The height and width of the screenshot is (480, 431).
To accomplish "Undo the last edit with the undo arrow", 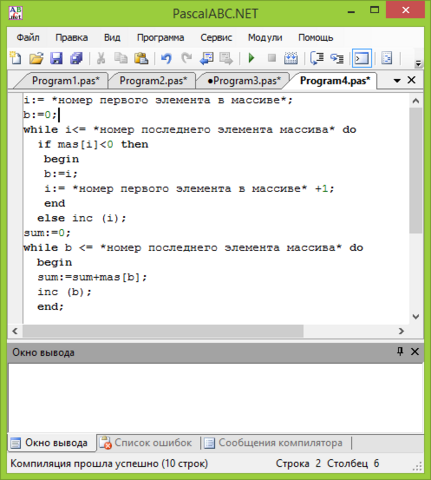I will (166, 58).
